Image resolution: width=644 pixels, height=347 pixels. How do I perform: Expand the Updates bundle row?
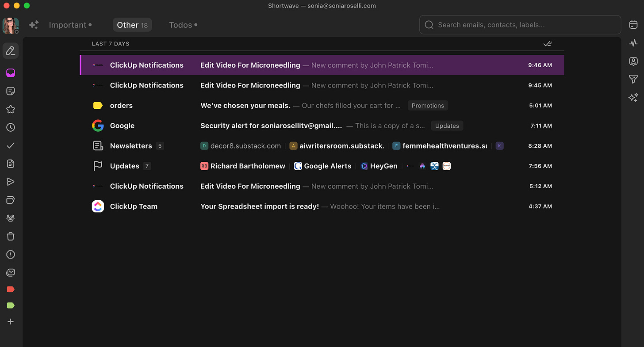point(322,166)
